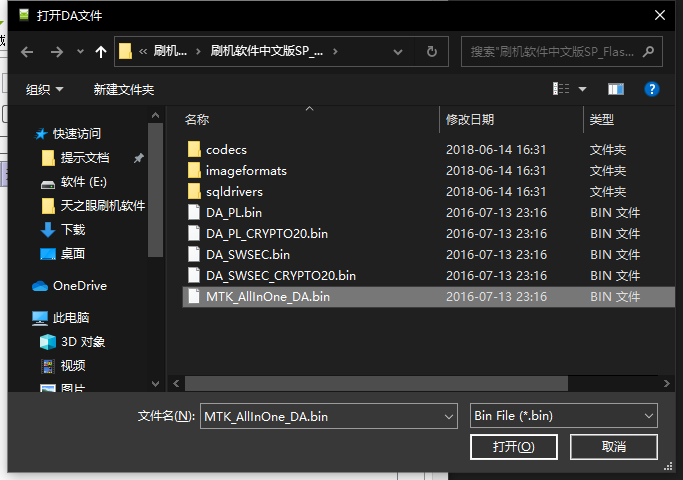
Task: Expand the view options dropdown arrow
Action: (x=583, y=89)
